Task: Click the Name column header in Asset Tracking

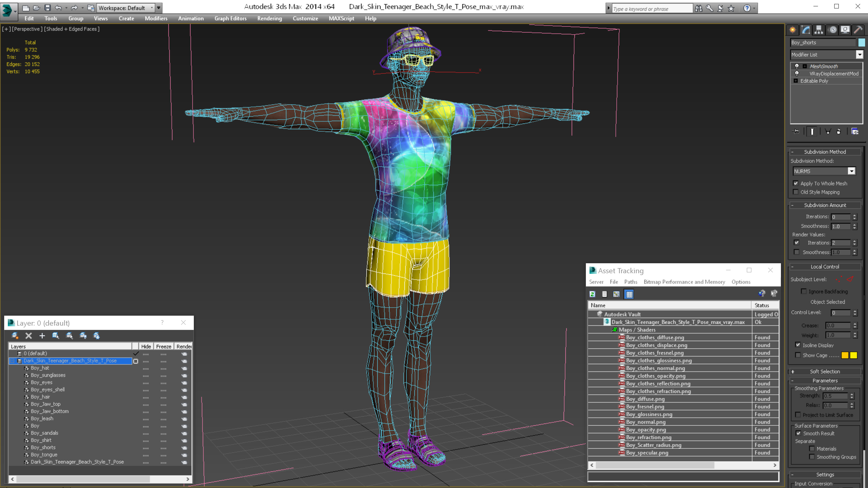Action: pyautogui.click(x=669, y=305)
